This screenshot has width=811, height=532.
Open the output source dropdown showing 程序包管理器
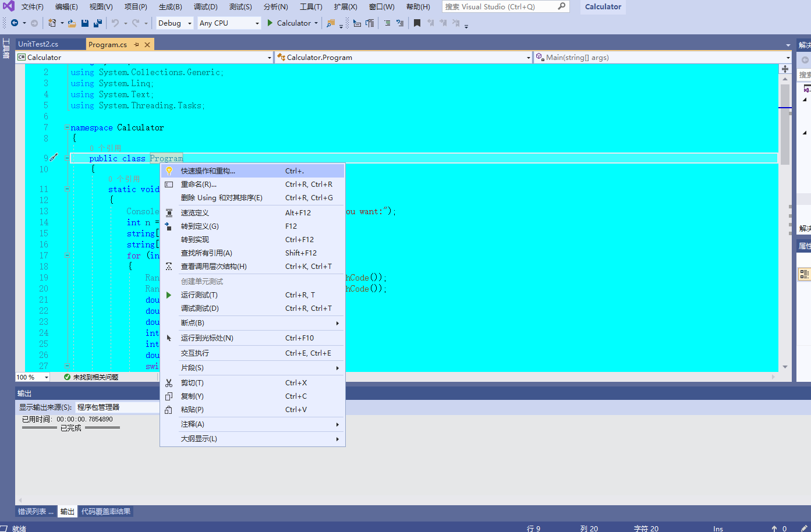pyautogui.click(x=118, y=407)
